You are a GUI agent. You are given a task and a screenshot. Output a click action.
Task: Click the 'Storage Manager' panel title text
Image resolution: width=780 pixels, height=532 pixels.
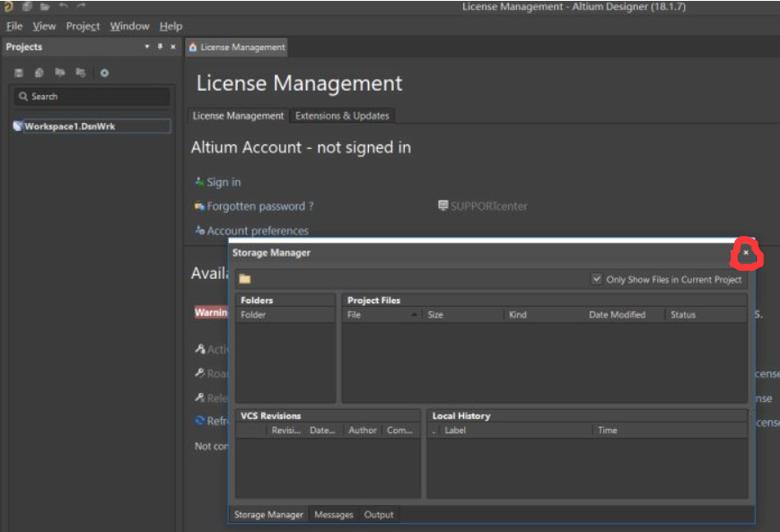(x=272, y=253)
